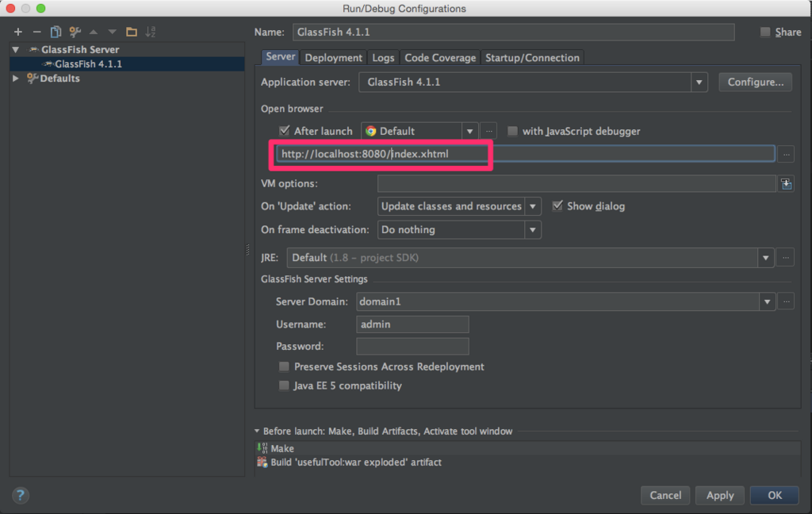This screenshot has width=812, height=514.
Task: Click the ellipsis next to the JRE field
Action: [x=786, y=258]
